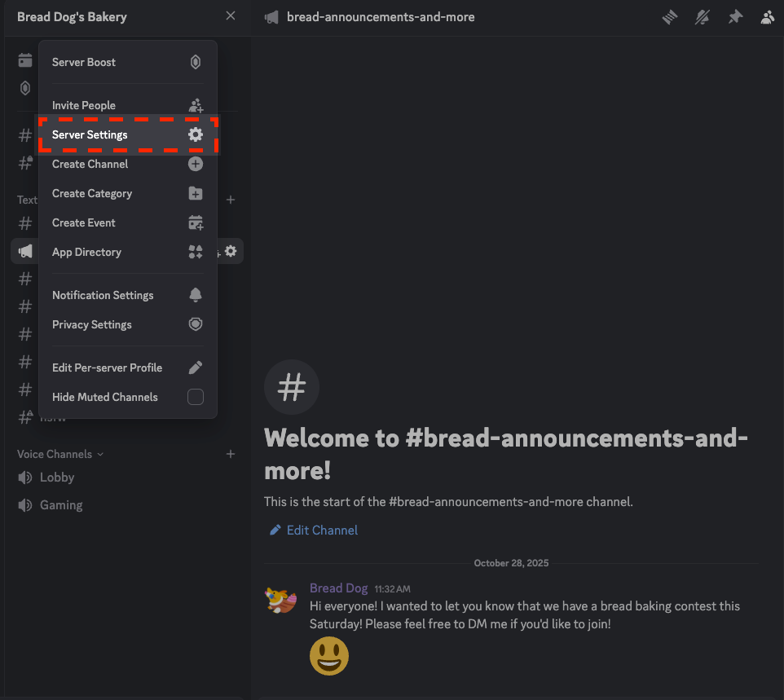Open the Threads list in the channel header
Screen dimensions: 784x700
pos(670,16)
